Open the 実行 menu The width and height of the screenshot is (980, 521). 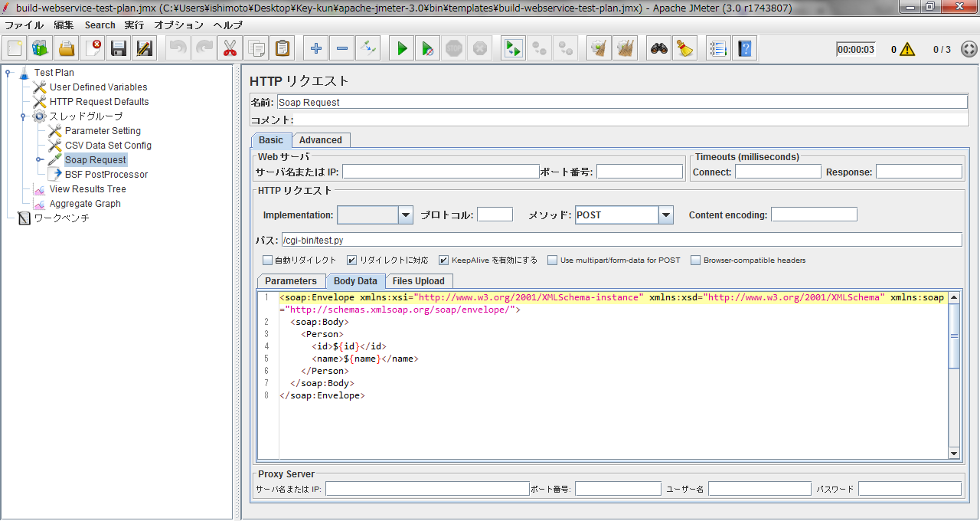(x=134, y=25)
